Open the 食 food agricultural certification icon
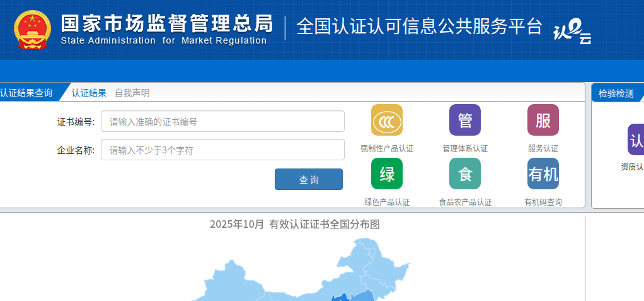 tap(464, 174)
